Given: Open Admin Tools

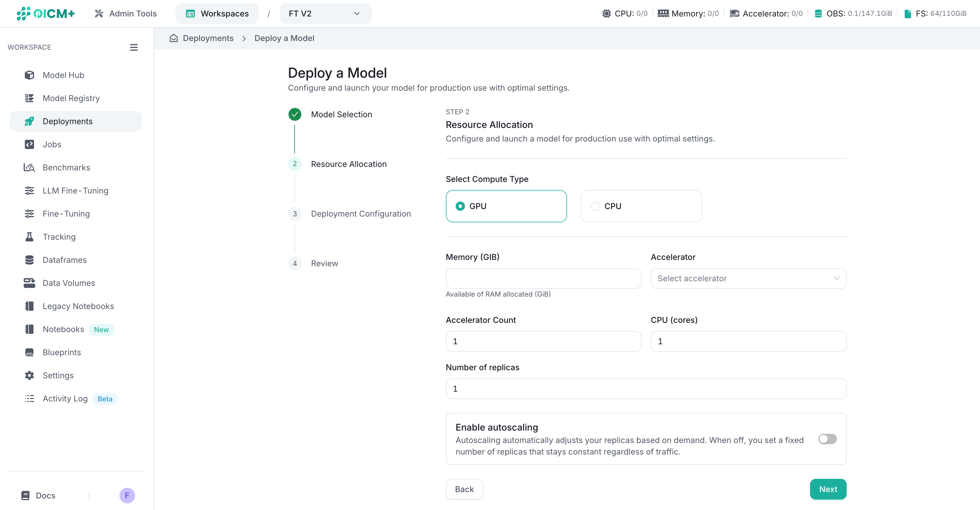Looking at the screenshot, I should tap(126, 14).
